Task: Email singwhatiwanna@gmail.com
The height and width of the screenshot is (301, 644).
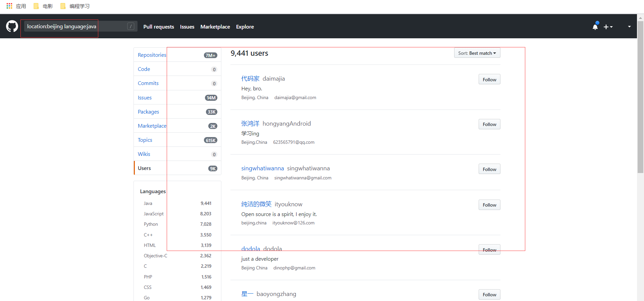Action: pos(303,178)
